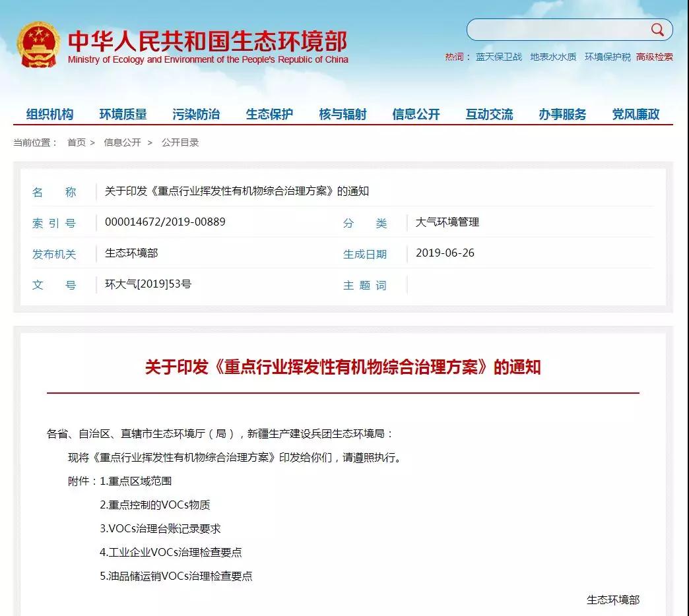Select the 污染防治 navigation item
689x616 pixels.
point(196,114)
